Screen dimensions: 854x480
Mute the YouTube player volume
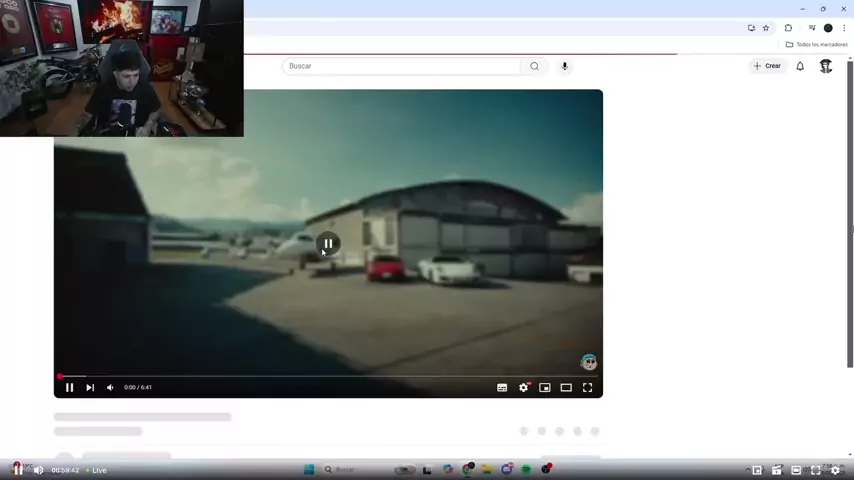(x=110, y=387)
